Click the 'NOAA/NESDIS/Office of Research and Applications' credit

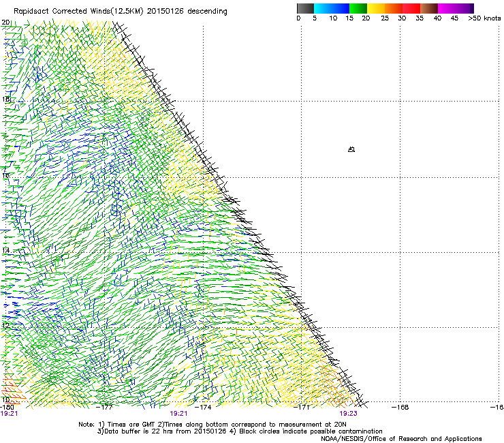click(401, 439)
